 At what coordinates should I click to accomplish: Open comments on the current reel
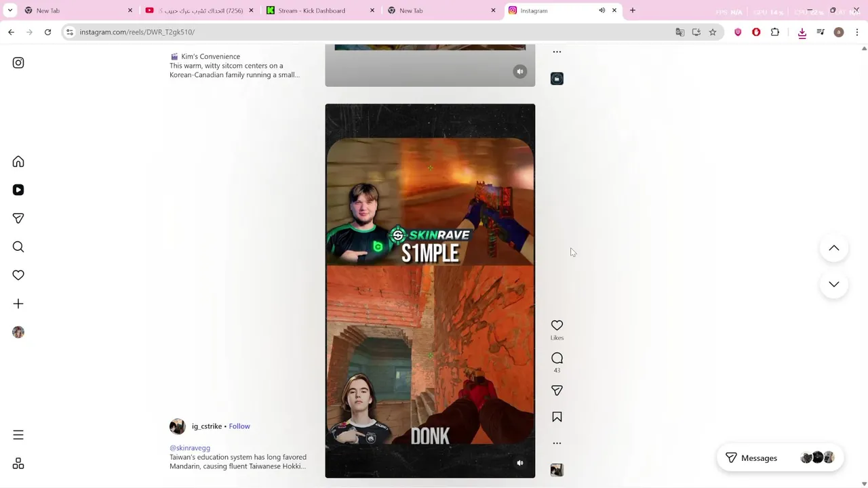557,358
